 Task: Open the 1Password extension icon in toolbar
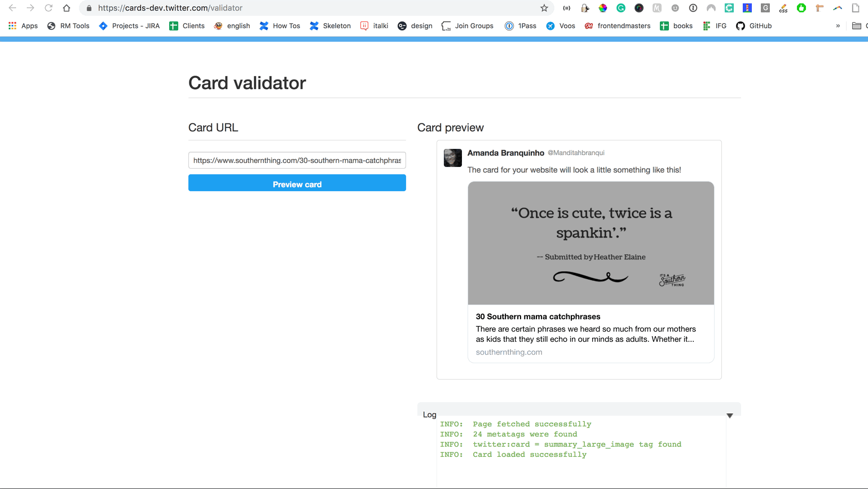(x=693, y=8)
